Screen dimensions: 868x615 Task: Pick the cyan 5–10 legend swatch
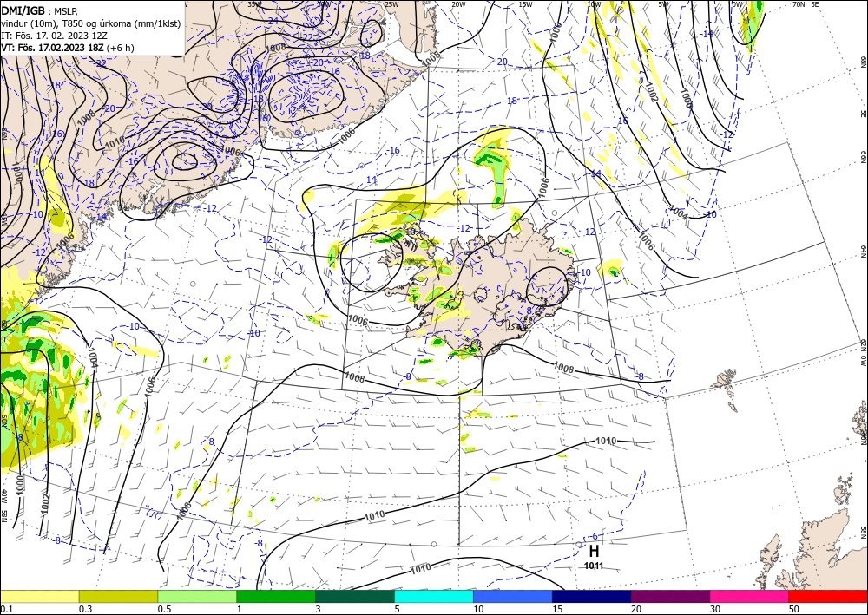coord(434,596)
